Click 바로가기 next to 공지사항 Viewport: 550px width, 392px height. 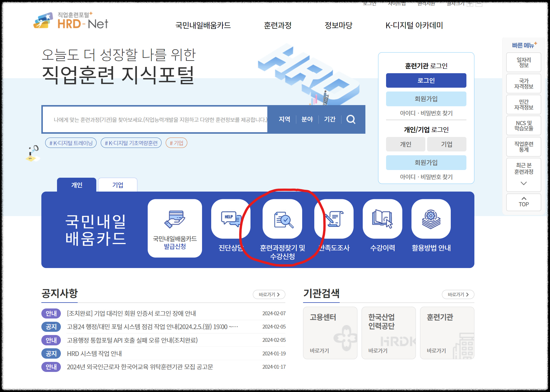269,294
